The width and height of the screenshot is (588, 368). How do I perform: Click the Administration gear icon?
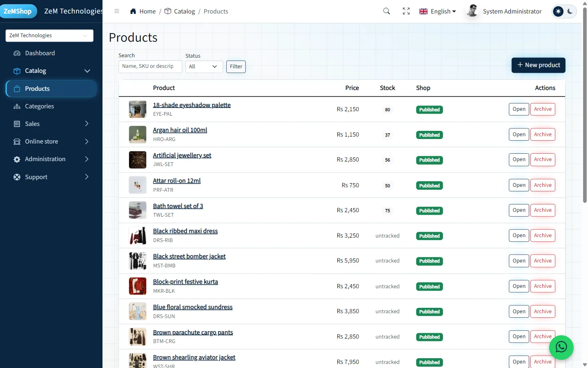(17, 159)
